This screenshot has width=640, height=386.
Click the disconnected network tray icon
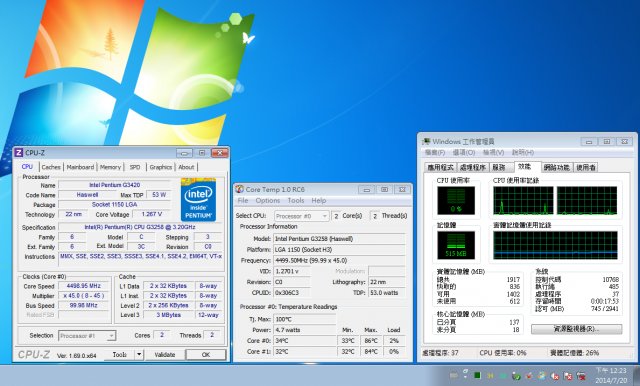click(x=581, y=376)
